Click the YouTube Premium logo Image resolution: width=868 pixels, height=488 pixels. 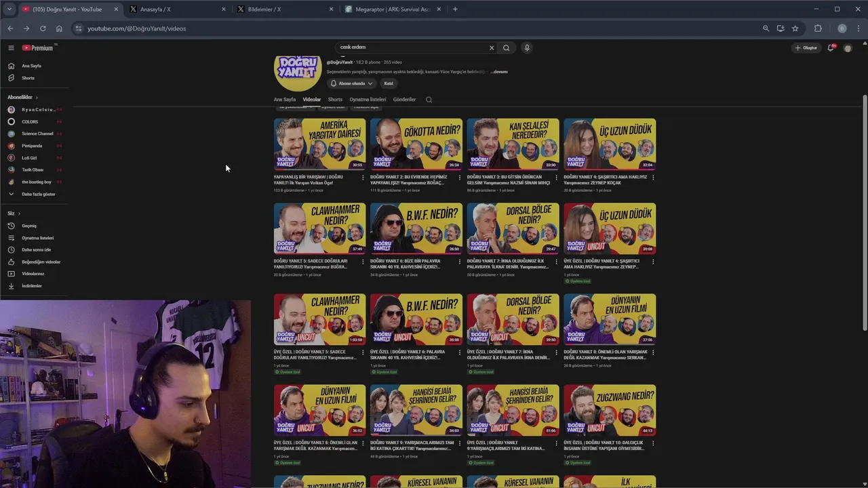pos(38,47)
